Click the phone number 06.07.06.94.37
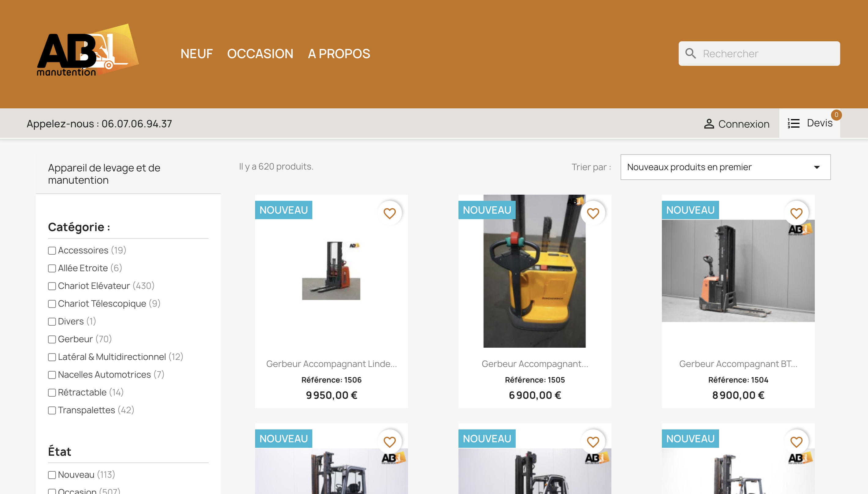This screenshot has width=868, height=494. pyautogui.click(x=137, y=124)
